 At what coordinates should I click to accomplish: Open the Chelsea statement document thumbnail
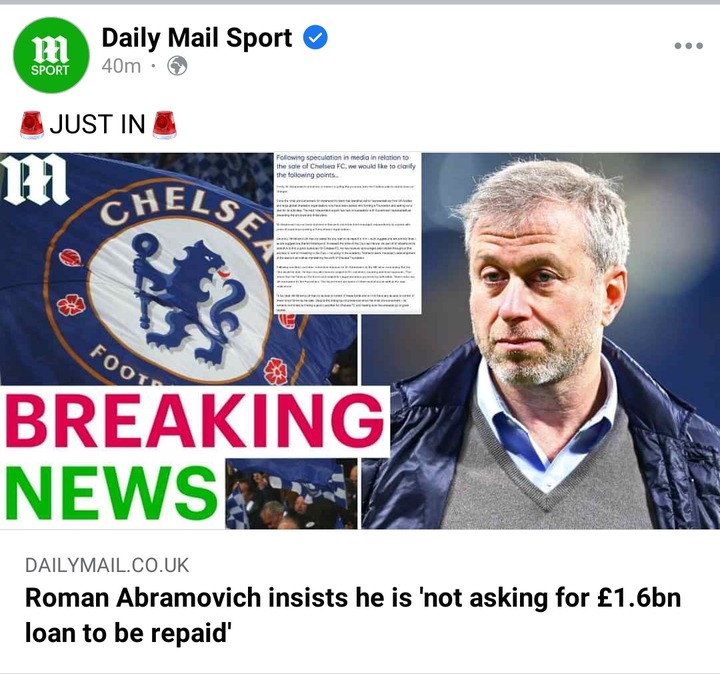click(348, 233)
